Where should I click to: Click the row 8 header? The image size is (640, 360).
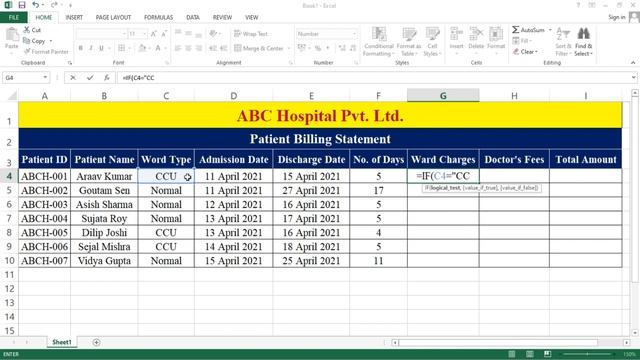pos(9,233)
